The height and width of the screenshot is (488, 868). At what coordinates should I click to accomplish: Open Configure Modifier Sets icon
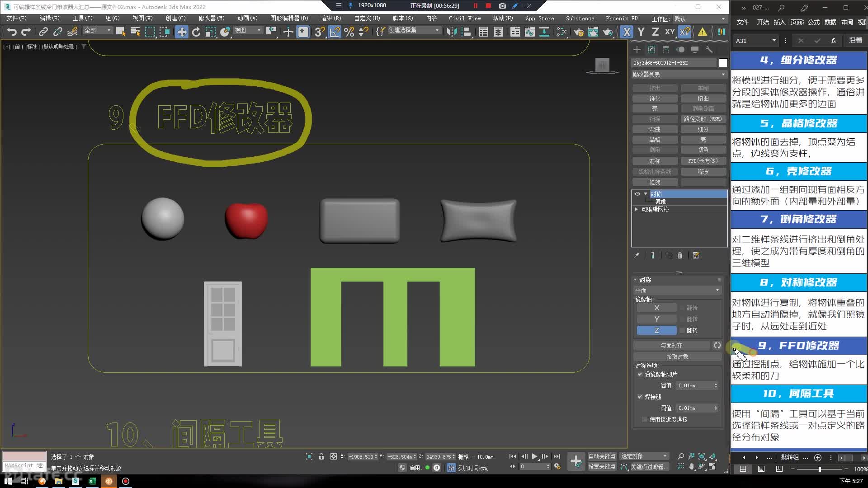tap(696, 256)
